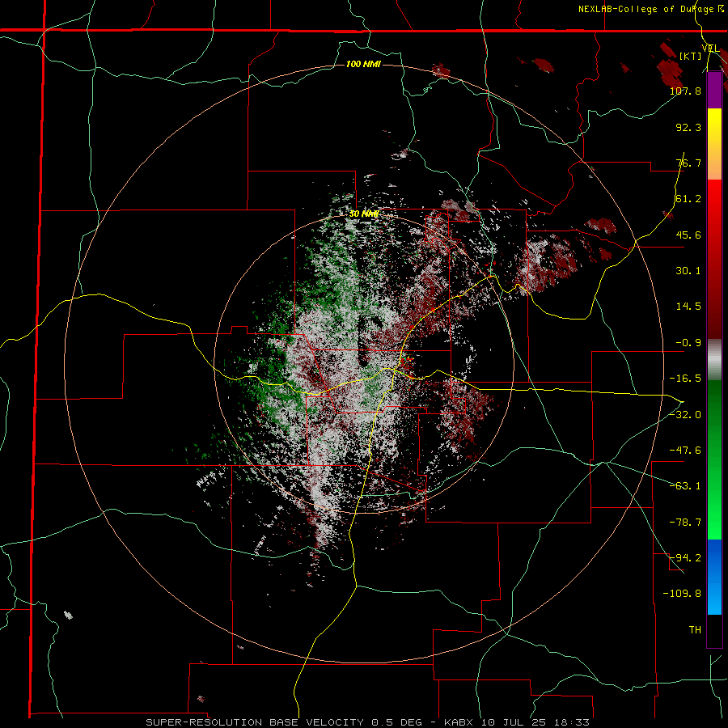Select the 107.8 scale value

point(685,91)
